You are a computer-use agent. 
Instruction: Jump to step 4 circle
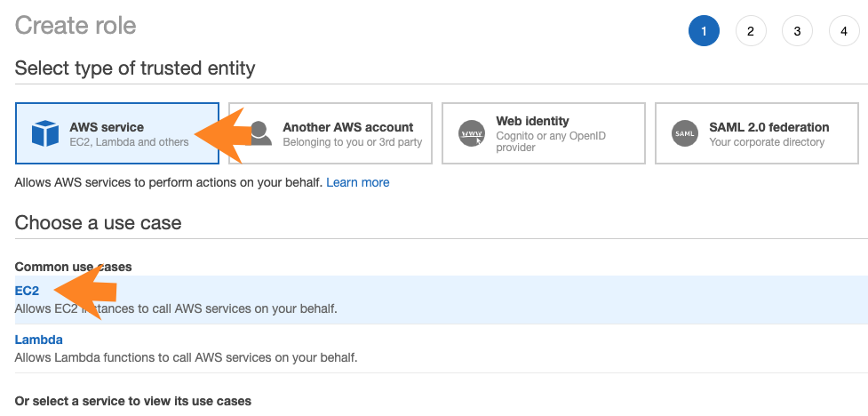coord(843,32)
